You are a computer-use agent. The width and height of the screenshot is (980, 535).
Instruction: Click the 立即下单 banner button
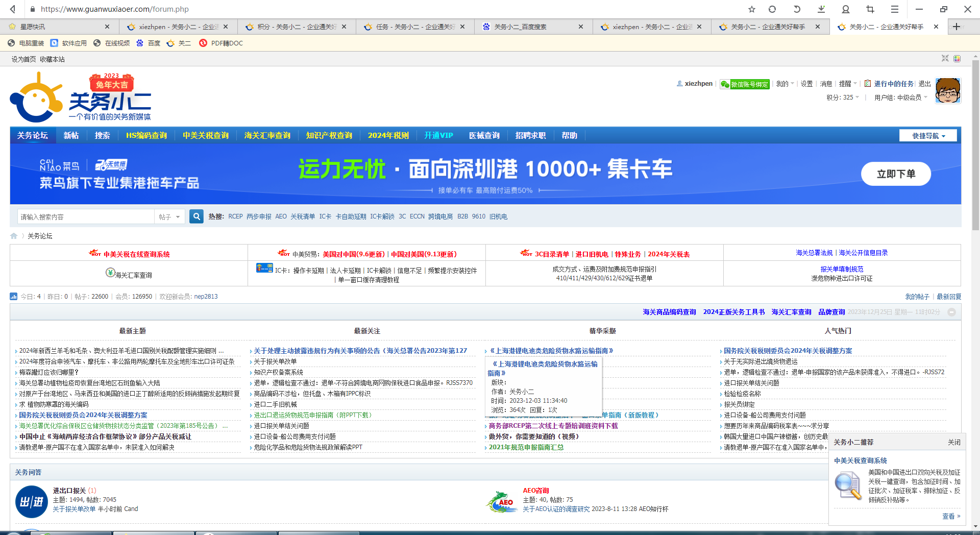tap(896, 174)
